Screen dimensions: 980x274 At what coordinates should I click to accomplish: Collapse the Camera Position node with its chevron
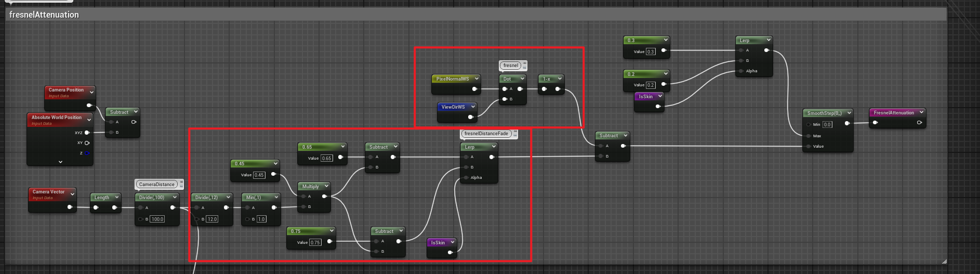pos(92,93)
